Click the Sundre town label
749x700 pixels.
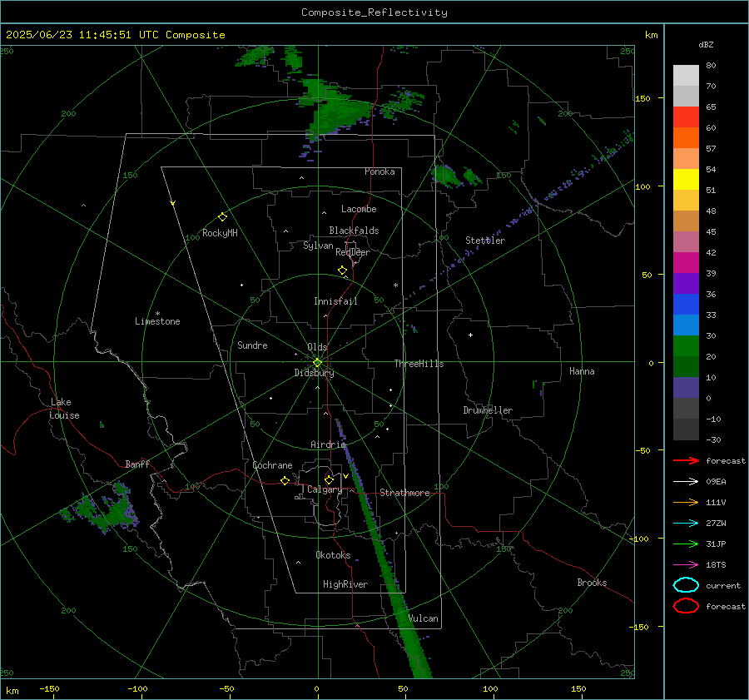252,345
